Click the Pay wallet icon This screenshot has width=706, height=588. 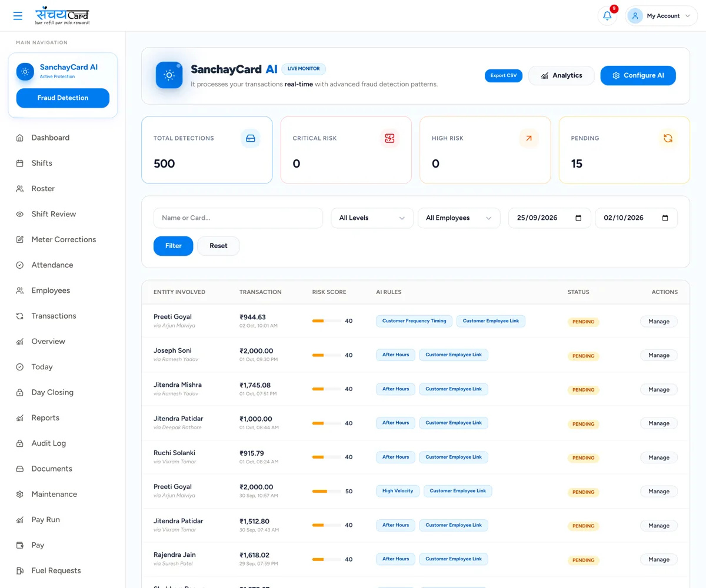pos(19,546)
